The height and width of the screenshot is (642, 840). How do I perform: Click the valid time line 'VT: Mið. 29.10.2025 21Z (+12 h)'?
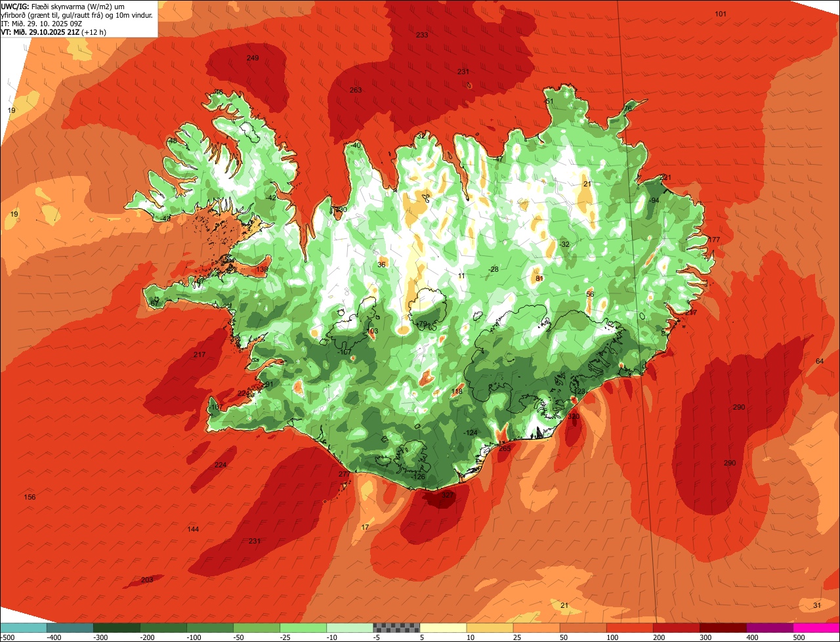(x=54, y=32)
